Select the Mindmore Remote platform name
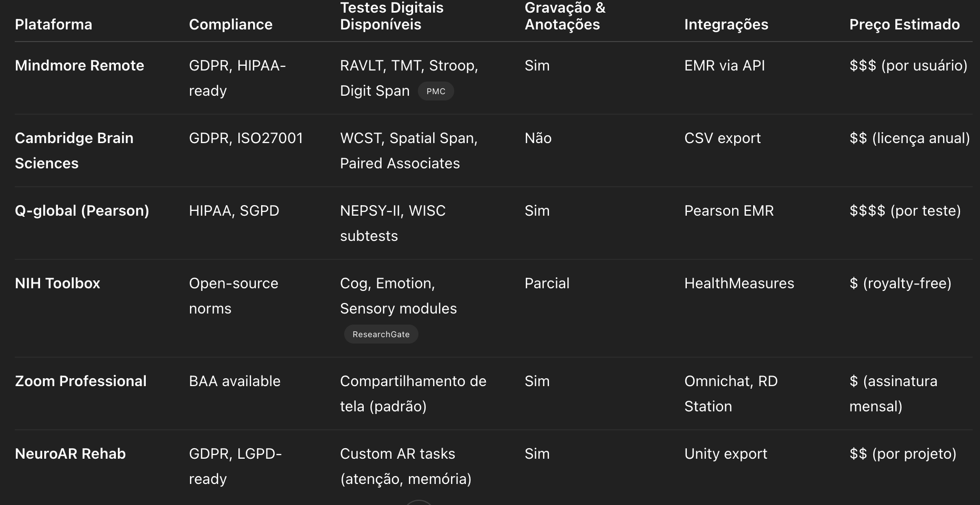Image resolution: width=980 pixels, height=505 pixels. click(79, 66)
